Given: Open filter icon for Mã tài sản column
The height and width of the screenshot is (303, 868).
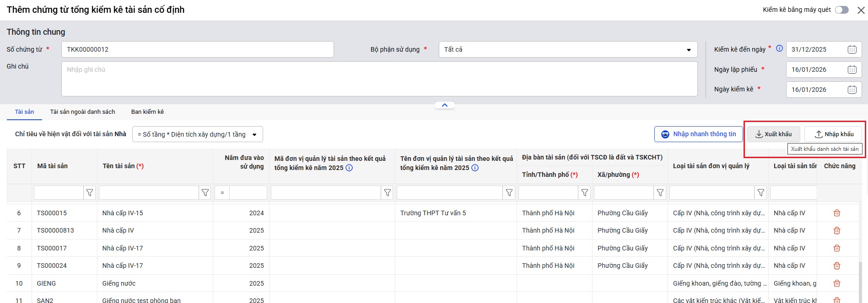Looking at the screenshot, I should coord(90,193).
